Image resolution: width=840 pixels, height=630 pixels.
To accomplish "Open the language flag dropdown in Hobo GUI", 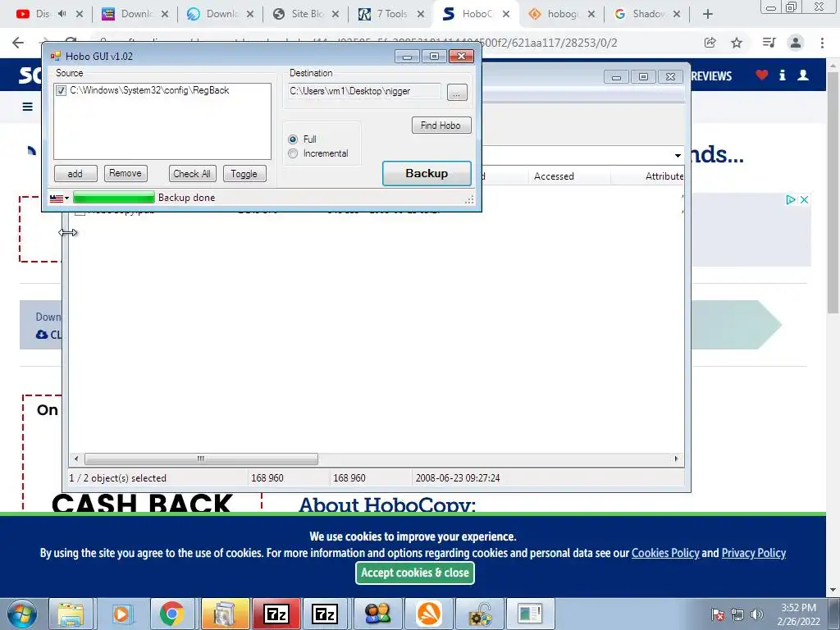I will coord(59,199).
